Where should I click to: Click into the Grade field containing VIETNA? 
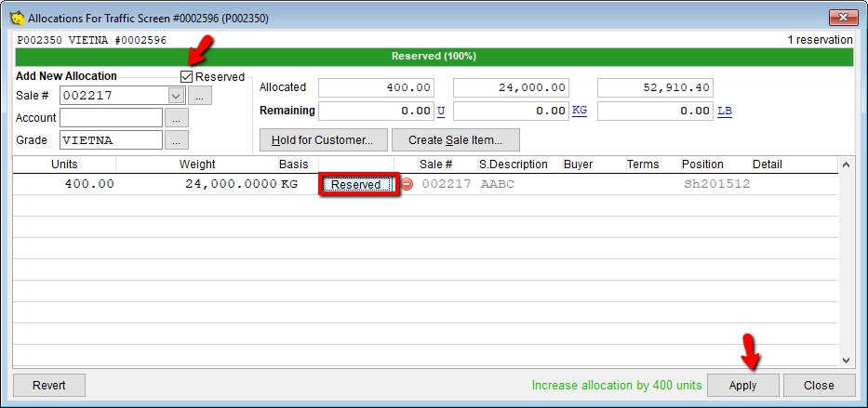[112, 140]
